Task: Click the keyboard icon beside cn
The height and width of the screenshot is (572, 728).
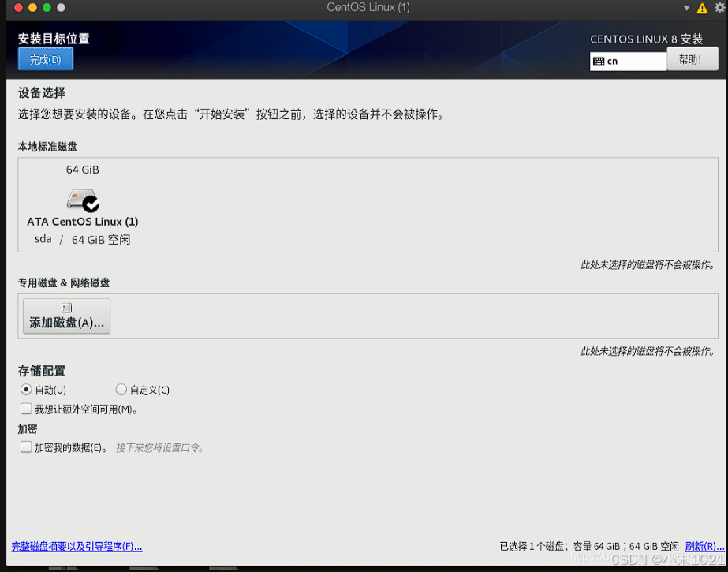Action: point(599,62)
